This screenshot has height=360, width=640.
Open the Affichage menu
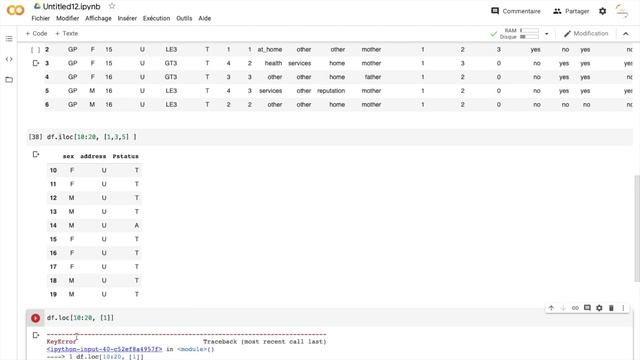(98, 18)
